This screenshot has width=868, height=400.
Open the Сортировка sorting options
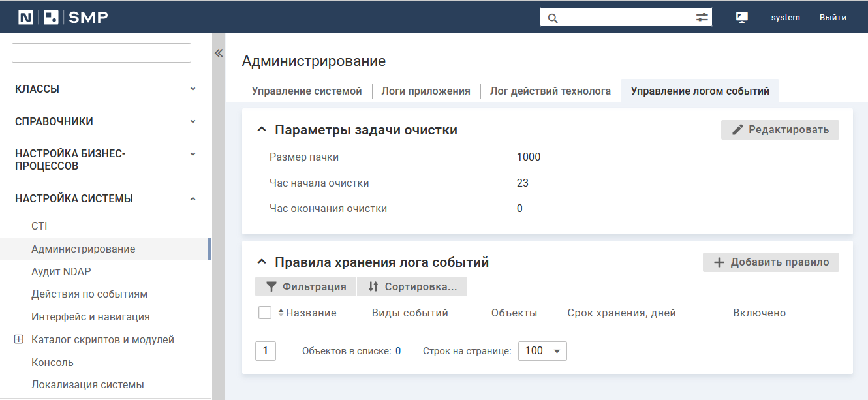tap(412, 286)
